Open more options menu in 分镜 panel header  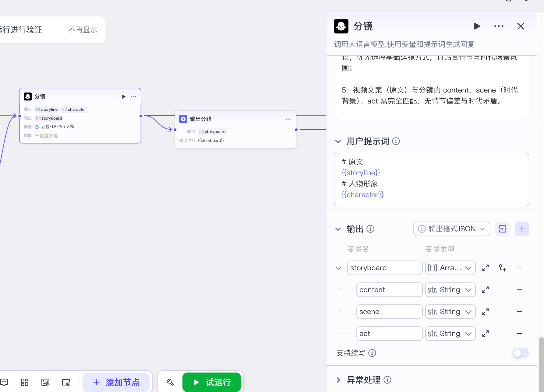tap(499, 26)
